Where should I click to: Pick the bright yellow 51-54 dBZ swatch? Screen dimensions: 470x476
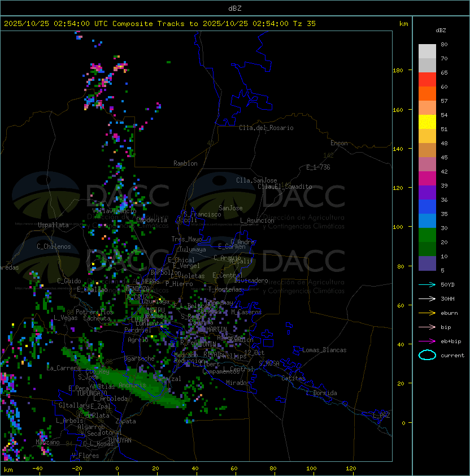pyautogui.click(x=427, y=122)
